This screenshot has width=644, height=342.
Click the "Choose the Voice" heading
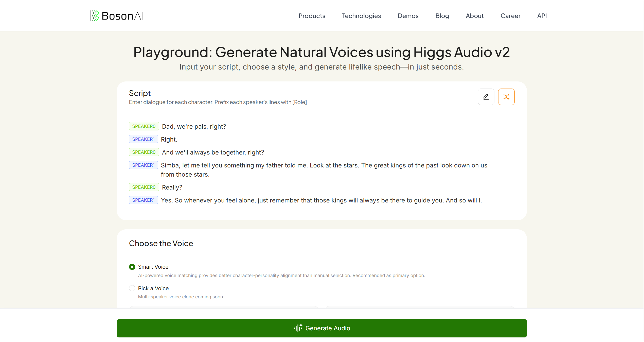161,243
